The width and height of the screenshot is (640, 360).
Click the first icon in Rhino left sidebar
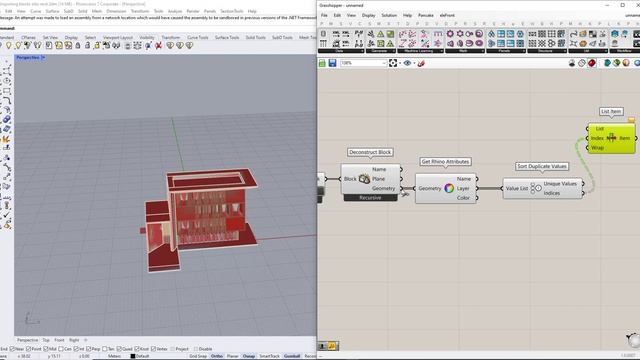[x=7, y=61]
